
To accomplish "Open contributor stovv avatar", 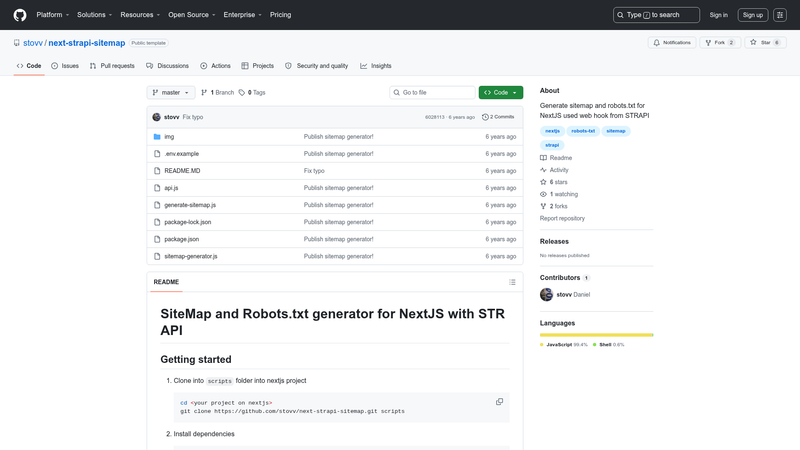I will (546, 294).
